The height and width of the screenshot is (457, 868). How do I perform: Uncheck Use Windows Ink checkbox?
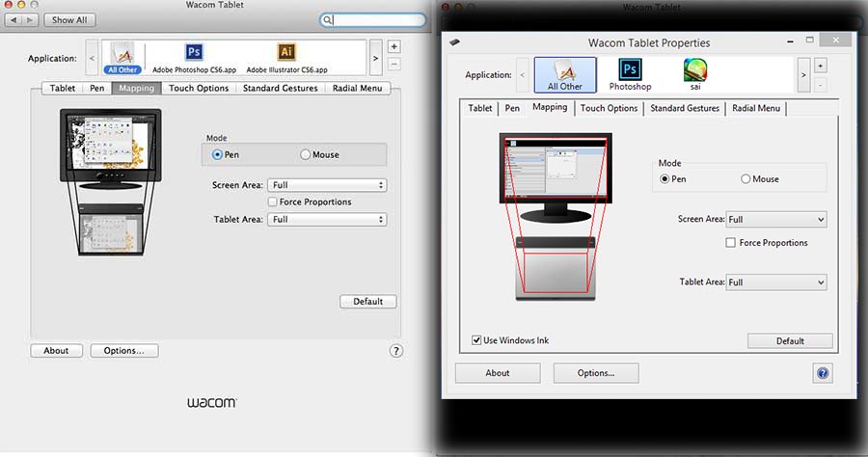tap(476, 340)
